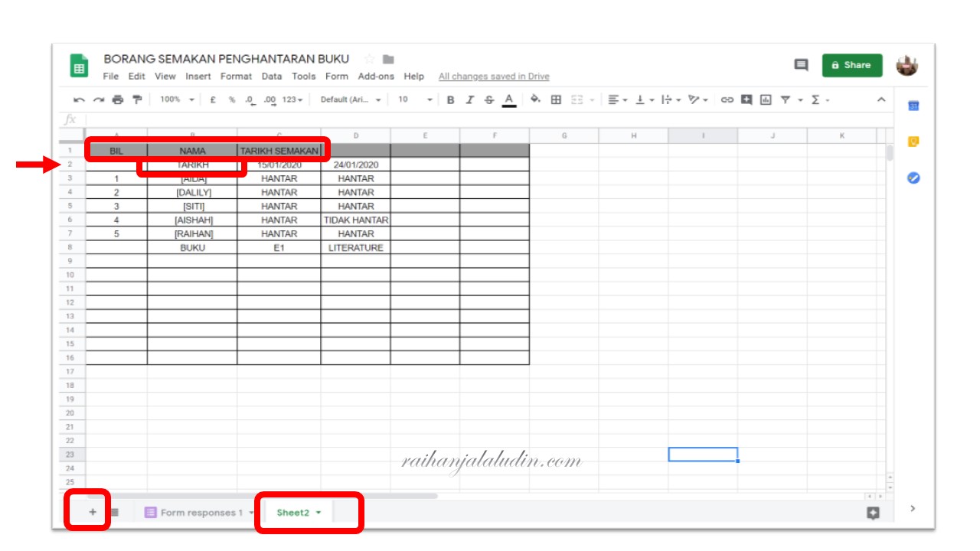Open the Form menu

[337, 77]
